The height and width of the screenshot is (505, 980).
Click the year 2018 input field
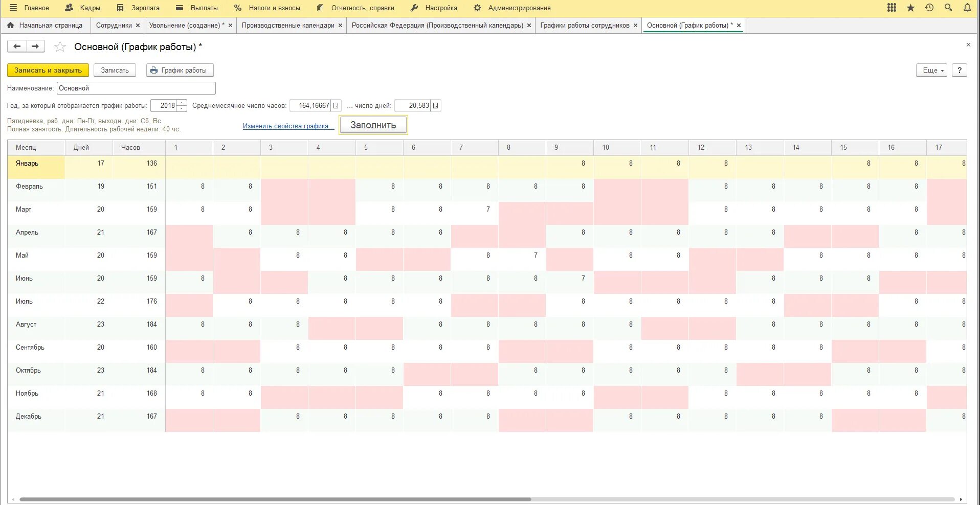point(164,106)
